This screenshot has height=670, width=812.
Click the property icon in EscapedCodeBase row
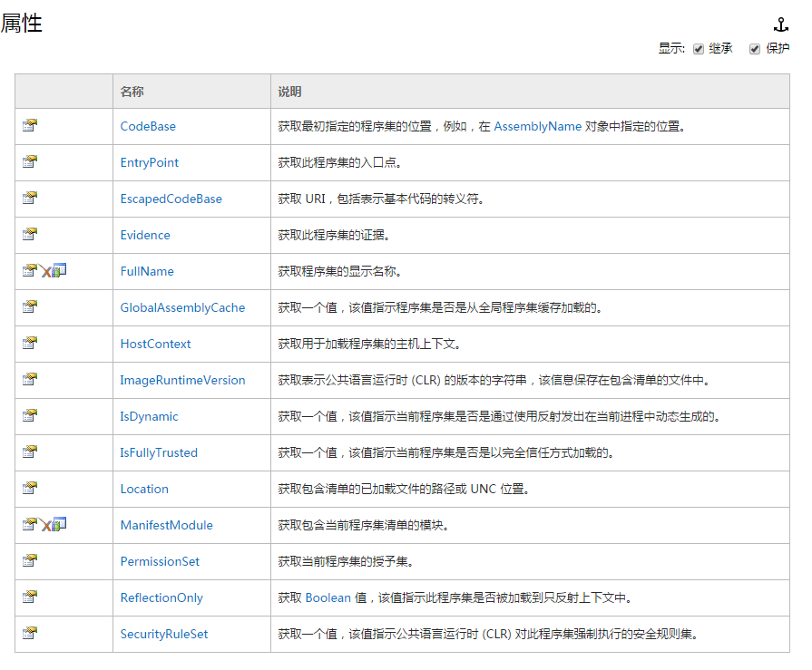pyautogui.click(x=30, y=198)
